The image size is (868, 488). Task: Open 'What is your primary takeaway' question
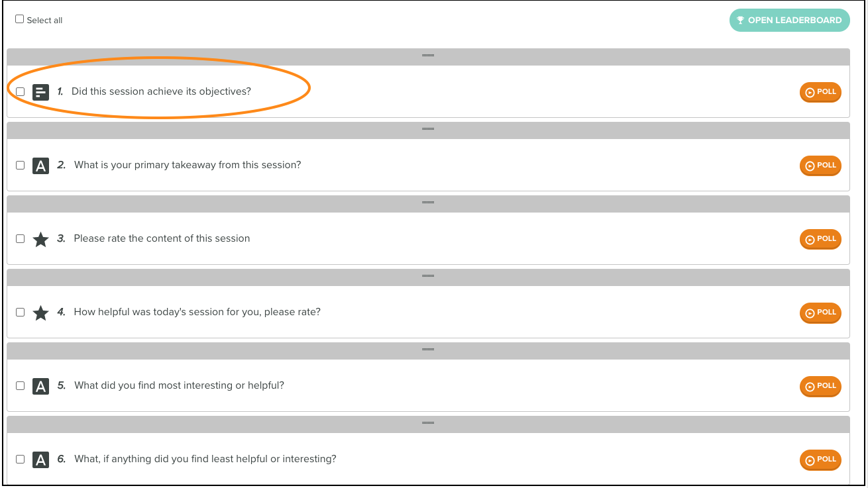point(188,165)
